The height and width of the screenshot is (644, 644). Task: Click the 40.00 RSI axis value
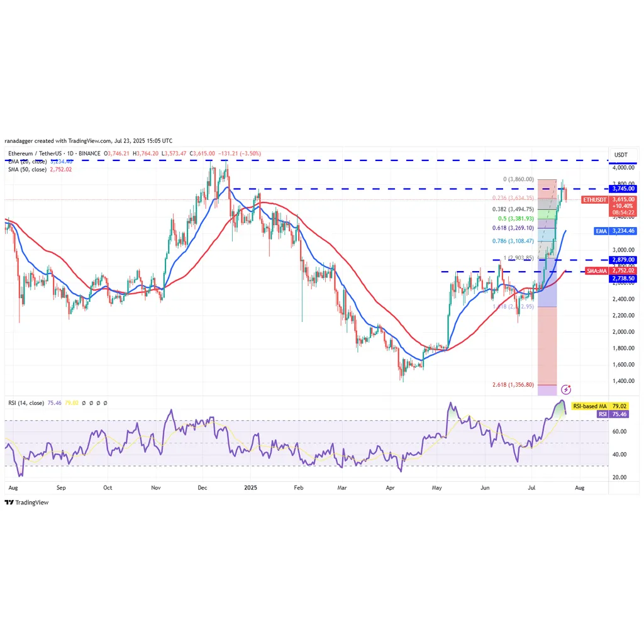[x=619, y=455]
